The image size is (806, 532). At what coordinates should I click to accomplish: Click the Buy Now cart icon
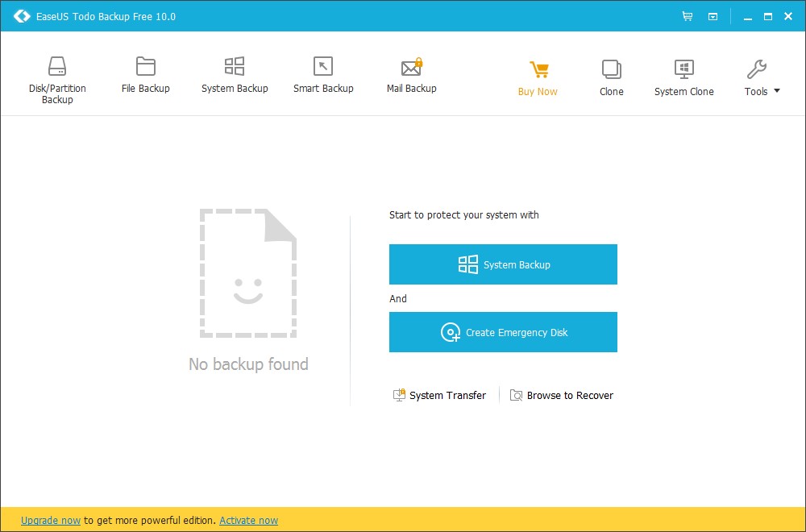(538, 70)
